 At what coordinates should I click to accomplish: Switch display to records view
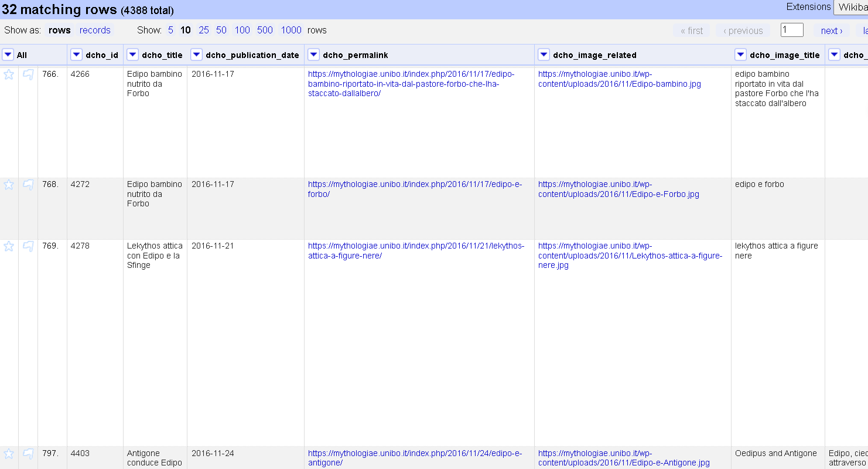95,30
